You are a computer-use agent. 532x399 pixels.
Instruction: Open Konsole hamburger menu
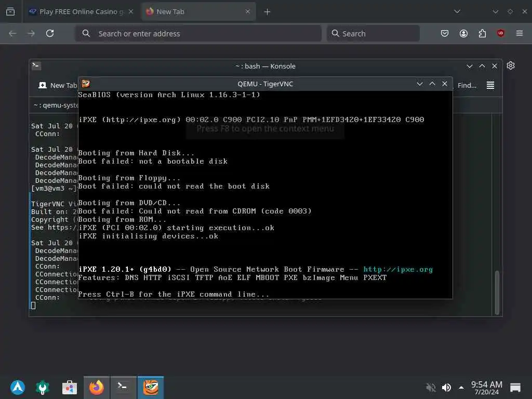490,86
